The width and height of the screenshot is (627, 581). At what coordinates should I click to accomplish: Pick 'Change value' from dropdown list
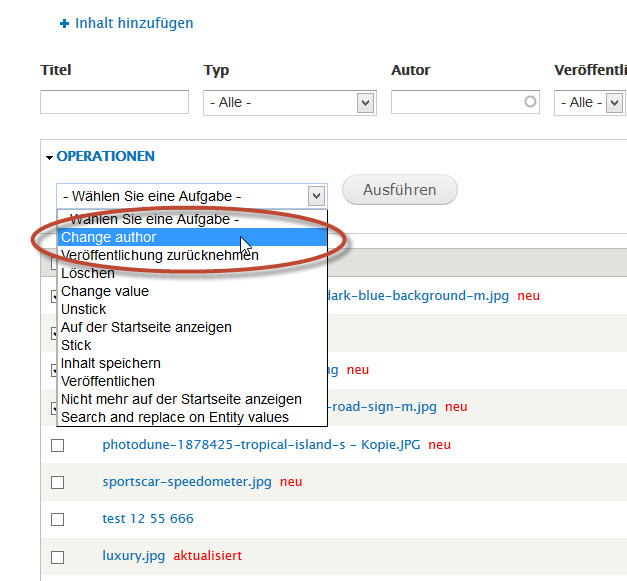coord(104,291)
